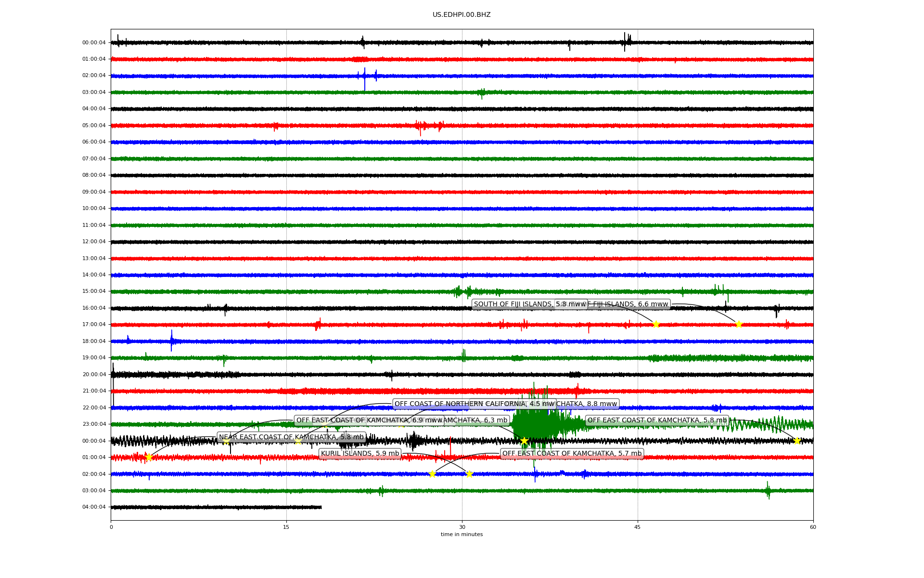Click the 15:00:04 time label
The width and height of the screenshot is (924, 578).
(94, 291)
